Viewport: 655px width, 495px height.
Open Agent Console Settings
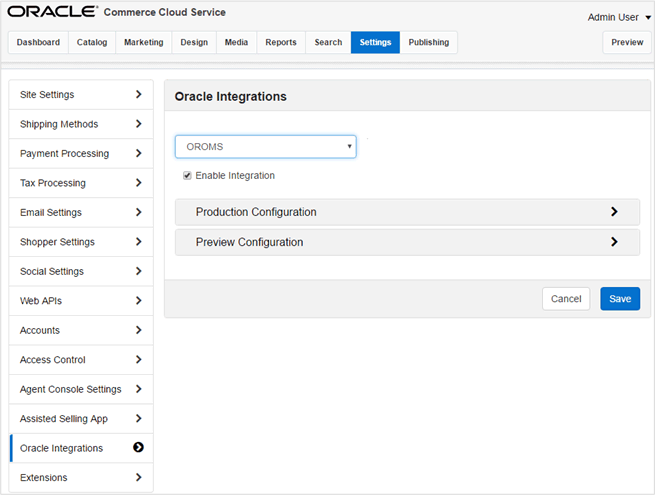tap(81, 389)
